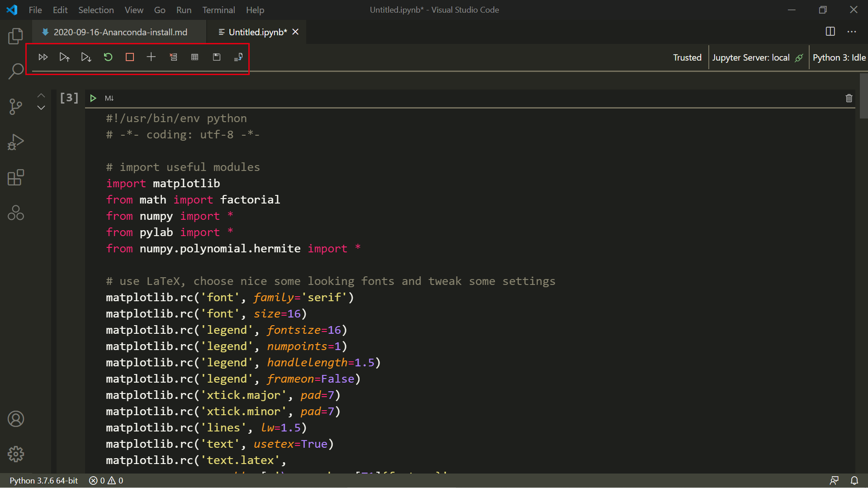868x488 pixels.
Task: Show notifications with the bell icon
Action: [x=854, y=480]
